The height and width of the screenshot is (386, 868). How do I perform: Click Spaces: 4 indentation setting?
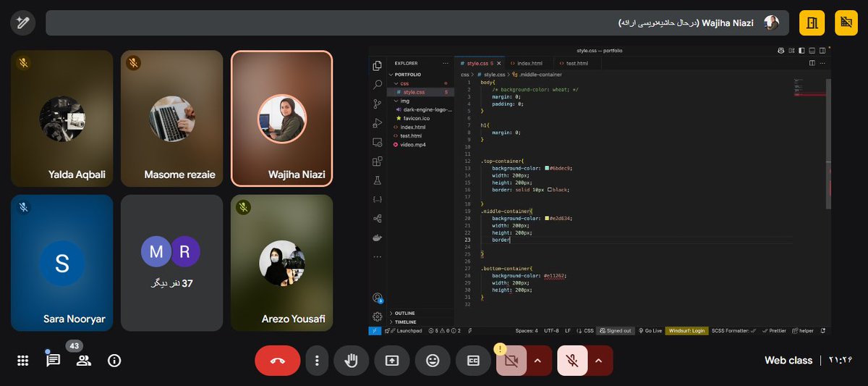[527, 330]
